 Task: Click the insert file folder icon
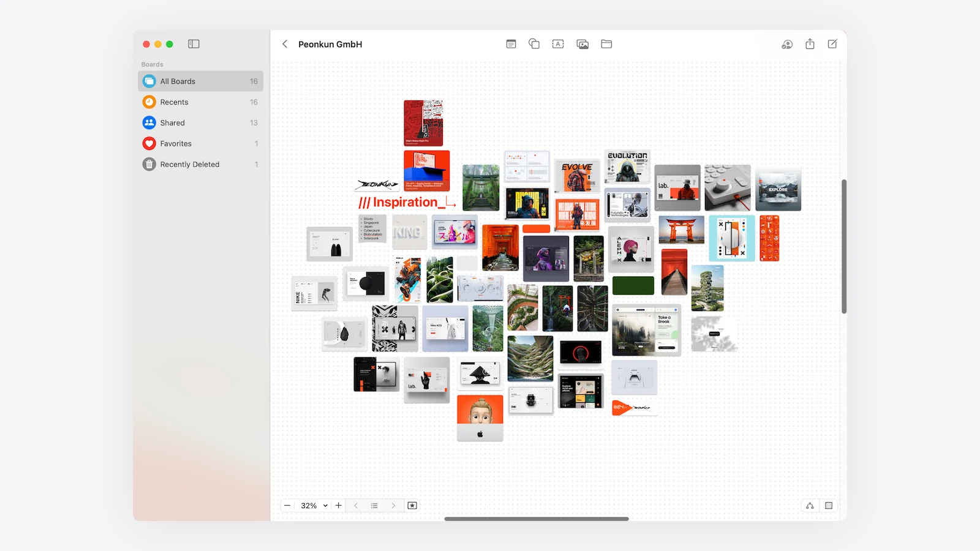[606, 44]
